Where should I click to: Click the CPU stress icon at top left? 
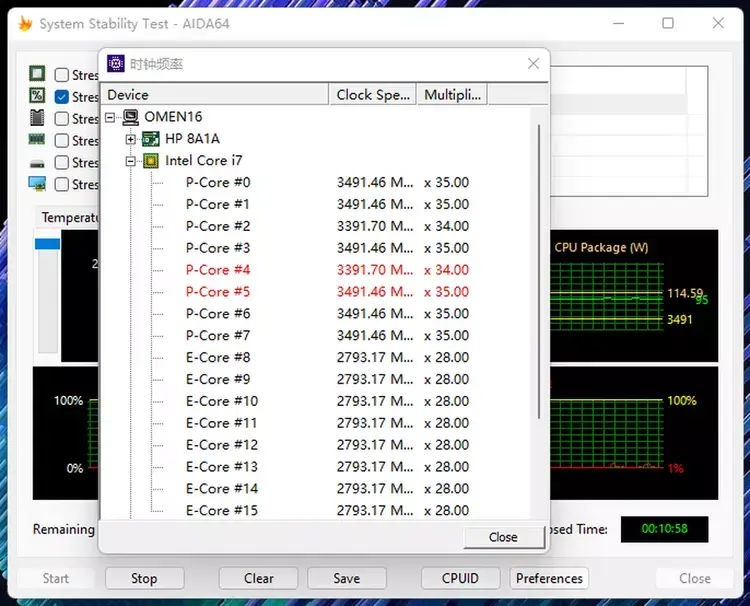(37, 74)
